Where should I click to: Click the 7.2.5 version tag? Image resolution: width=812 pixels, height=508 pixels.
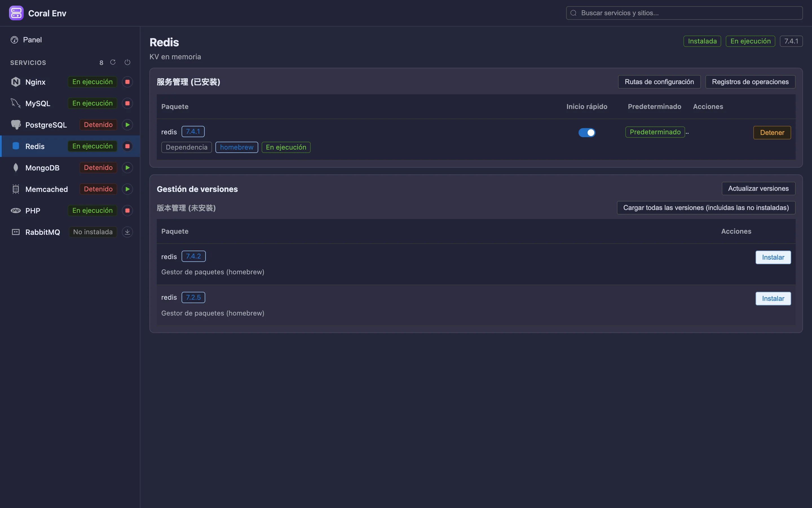pos(193,297)
